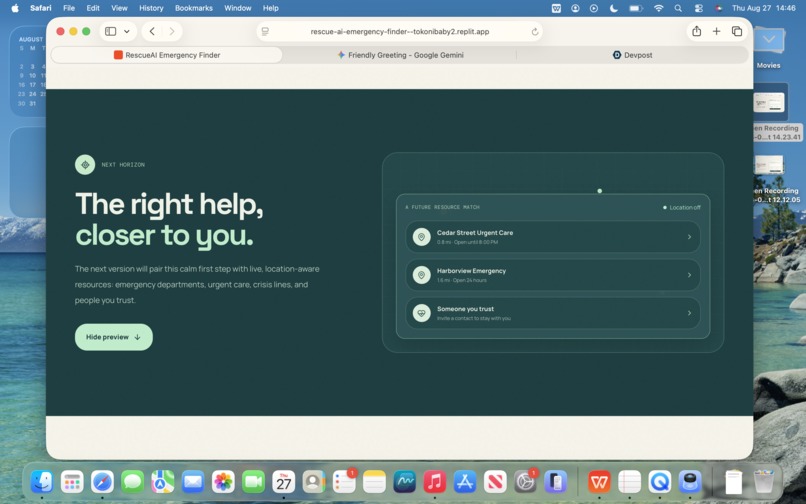The width and height of the screenshot is (806, 504).
Task: Open System Settings from the Dock
Action: click(x=525, y=482)
